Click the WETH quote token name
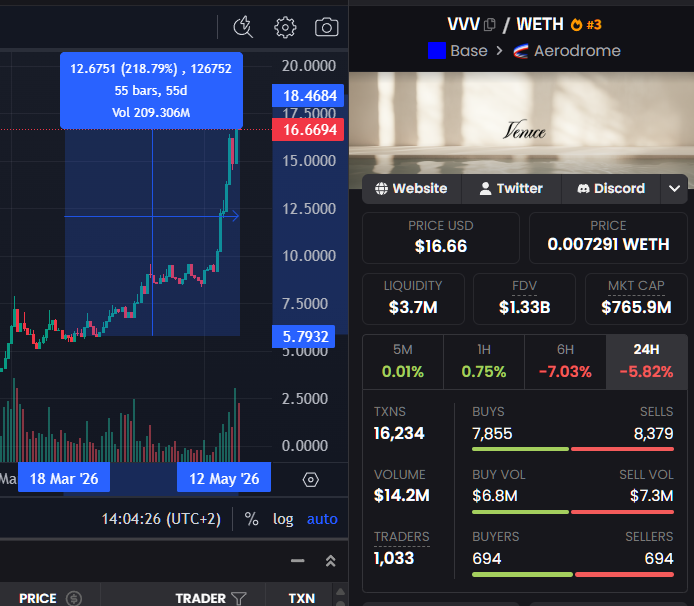The image size is (694, 606). click(540, 24)
